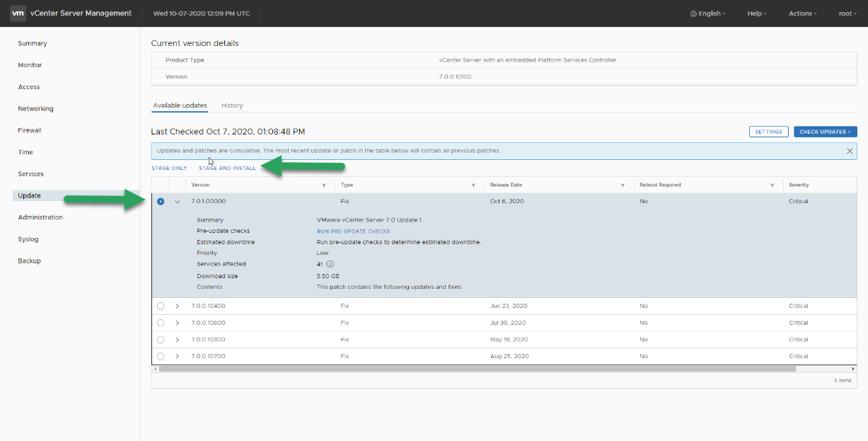Switch to the Available updates tab

click(180, 105)
